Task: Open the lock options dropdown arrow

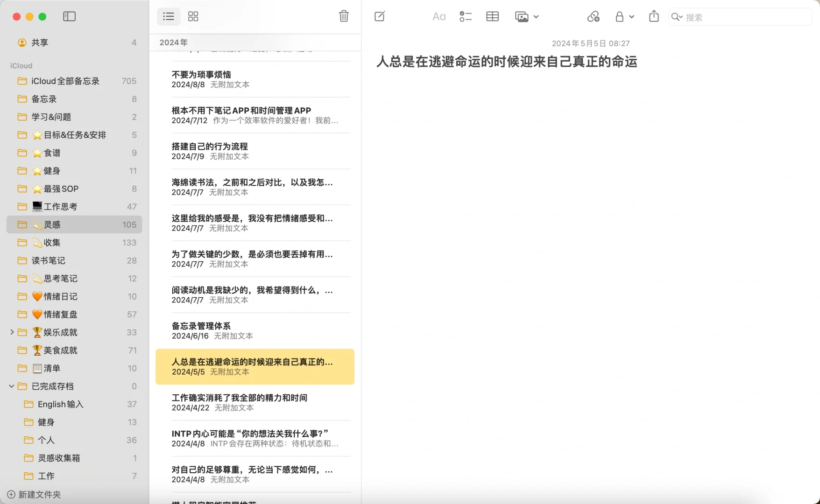Action: (631, 17)
